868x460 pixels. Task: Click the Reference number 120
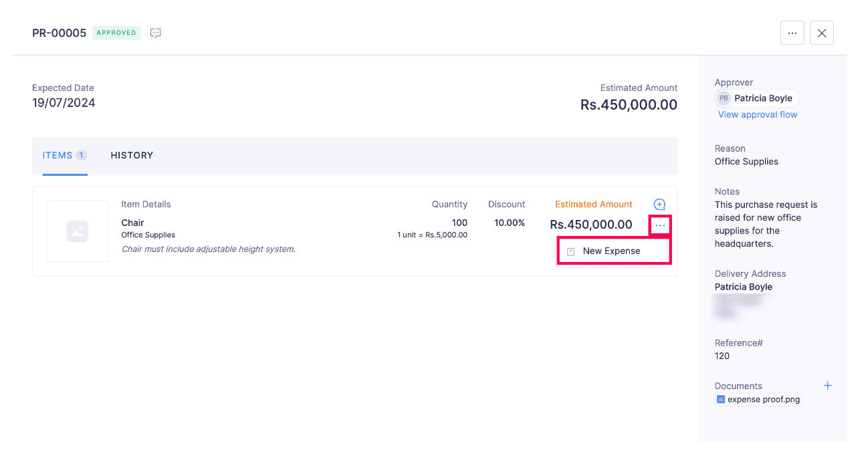tap(722, 356)
